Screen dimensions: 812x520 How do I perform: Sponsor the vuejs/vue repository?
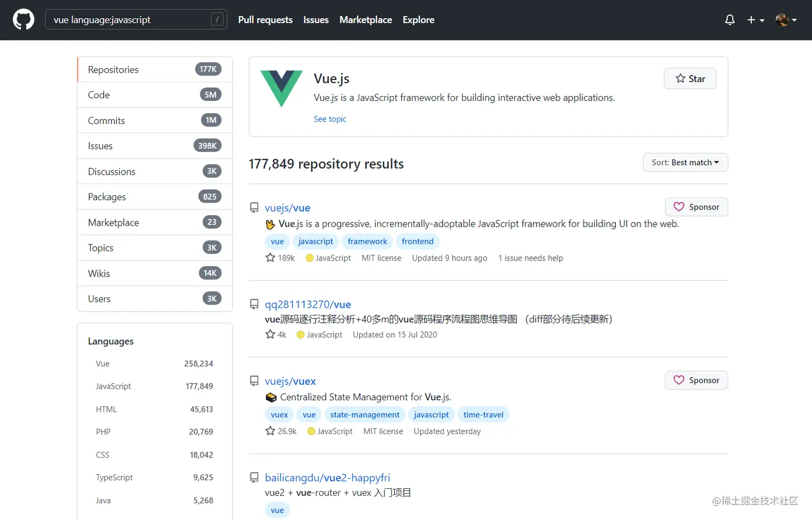point(697,207)
